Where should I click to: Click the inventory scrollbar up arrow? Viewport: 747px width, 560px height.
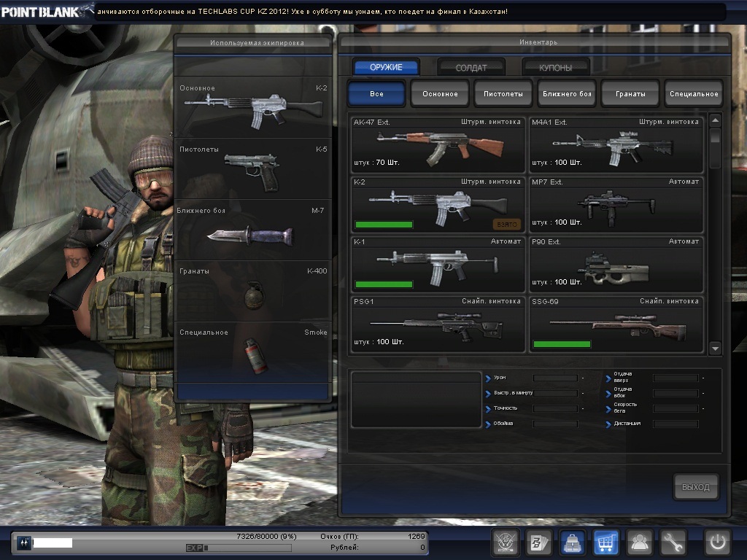(x=715, y=120)
